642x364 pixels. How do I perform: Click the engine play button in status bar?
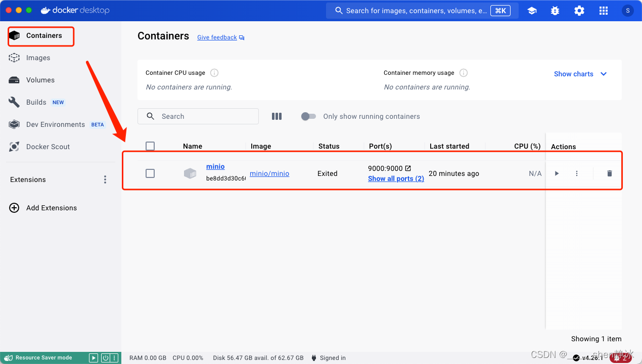[x=94, y=358]
